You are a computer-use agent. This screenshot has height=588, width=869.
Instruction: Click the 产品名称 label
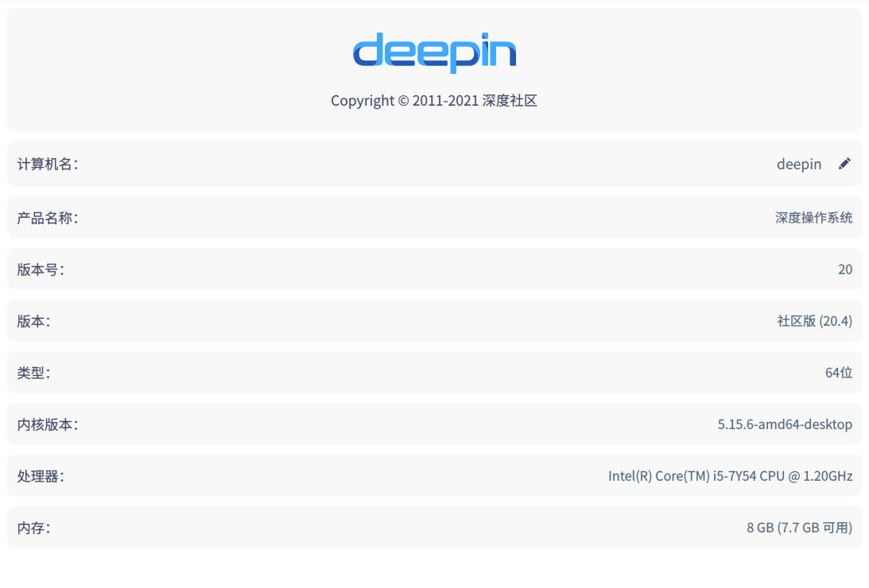pos(48,218)
